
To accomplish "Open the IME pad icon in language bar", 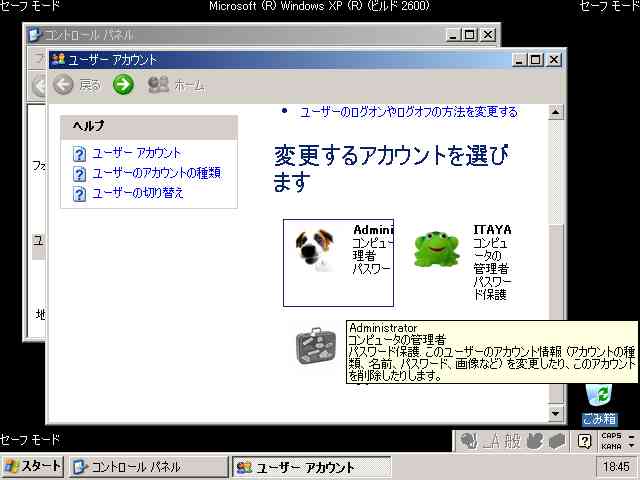I will coord(535,441).
